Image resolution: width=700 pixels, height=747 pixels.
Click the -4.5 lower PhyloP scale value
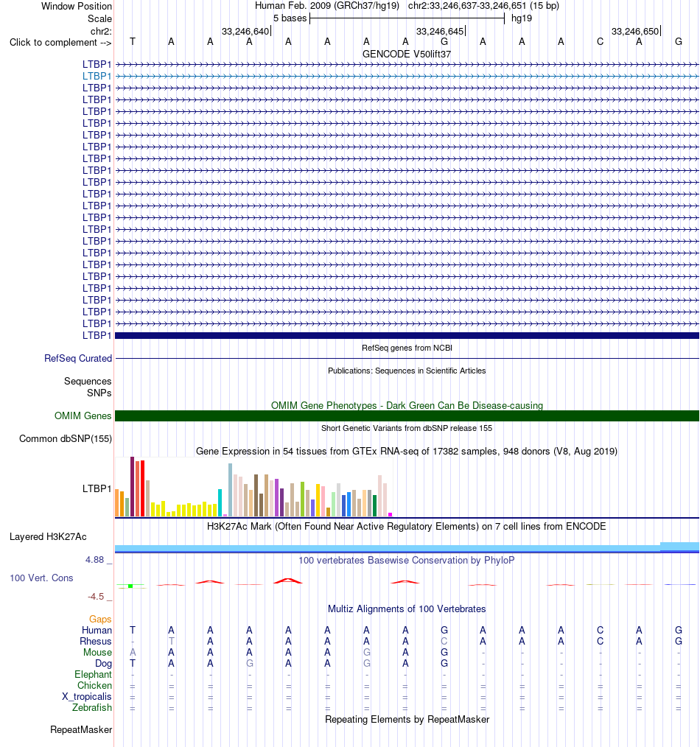click(96, 597)
